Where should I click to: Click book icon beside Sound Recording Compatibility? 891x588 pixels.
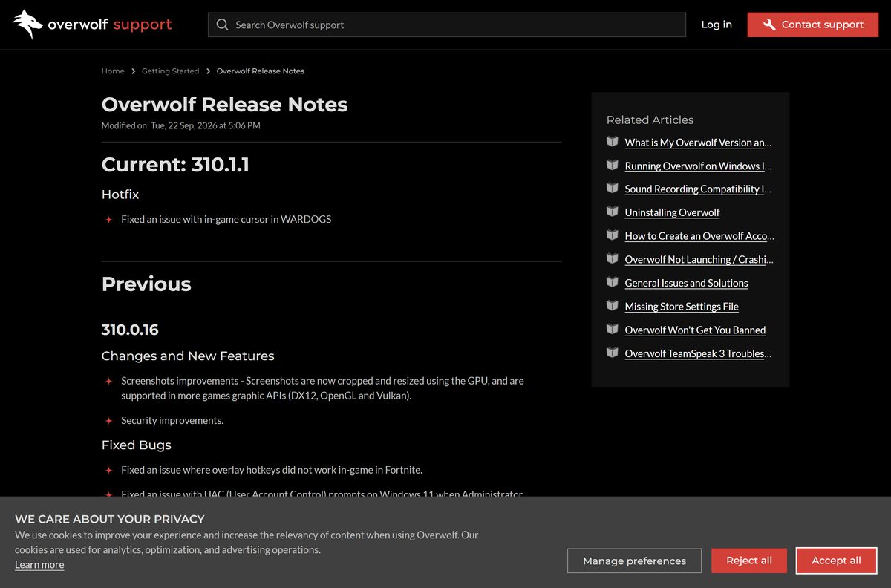[x=612, y=188]
